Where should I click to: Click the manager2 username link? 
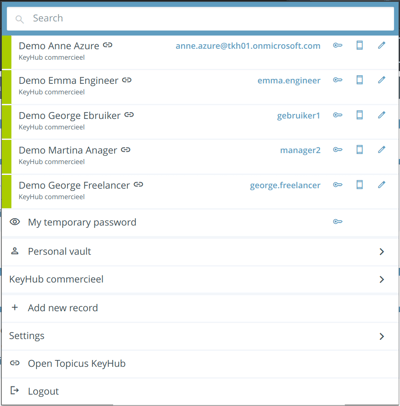pos(300,150)
